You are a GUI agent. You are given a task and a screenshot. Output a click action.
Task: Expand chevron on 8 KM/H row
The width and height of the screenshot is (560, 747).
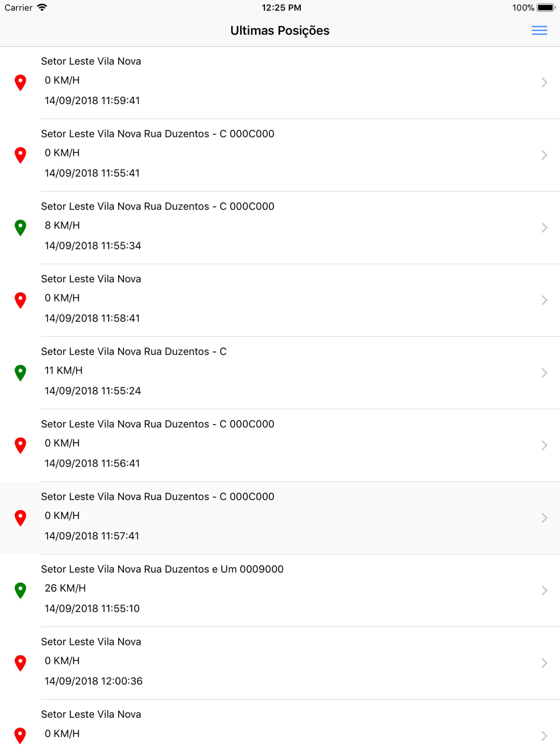544,228
